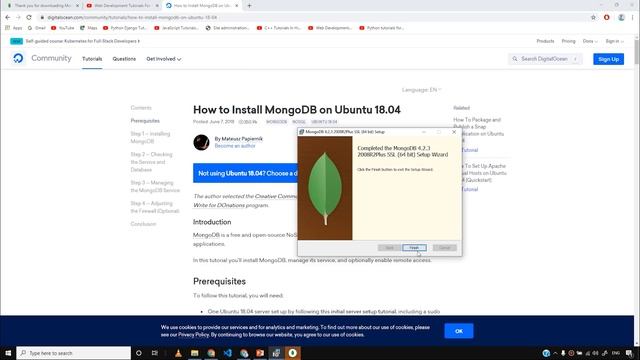Open the Pricing link in top bar
Viewport: 640px width, 360px height.
(568, 41)
